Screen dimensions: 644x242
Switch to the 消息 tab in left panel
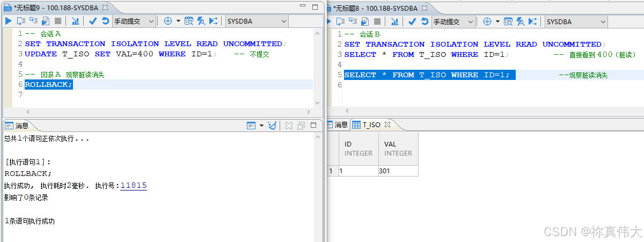[17, 126]
